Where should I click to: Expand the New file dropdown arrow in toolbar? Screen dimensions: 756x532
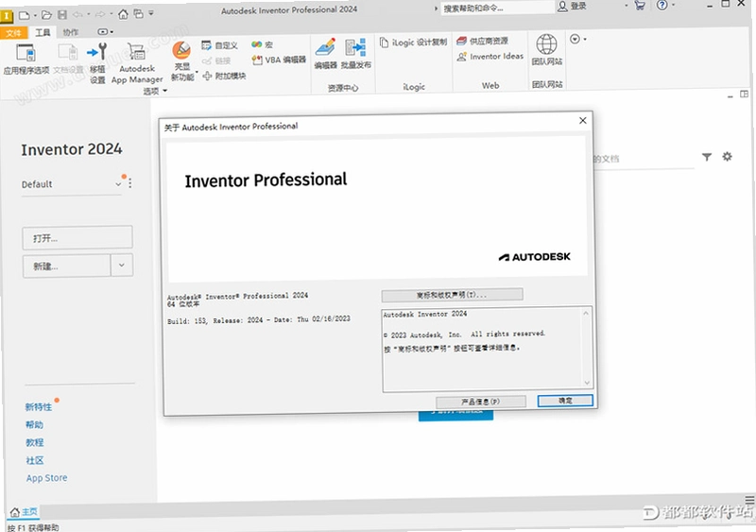35,16
